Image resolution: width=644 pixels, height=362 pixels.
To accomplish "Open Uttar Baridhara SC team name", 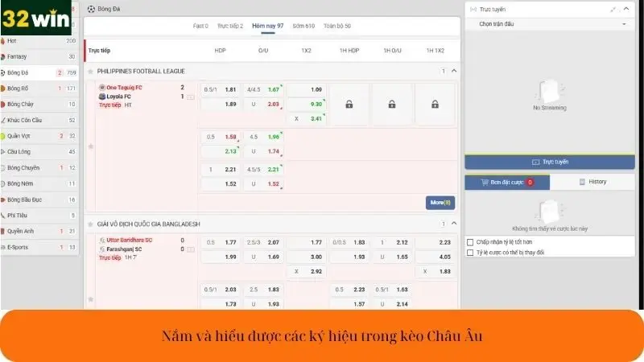I will pyautogui.click(x=129, y=240).
